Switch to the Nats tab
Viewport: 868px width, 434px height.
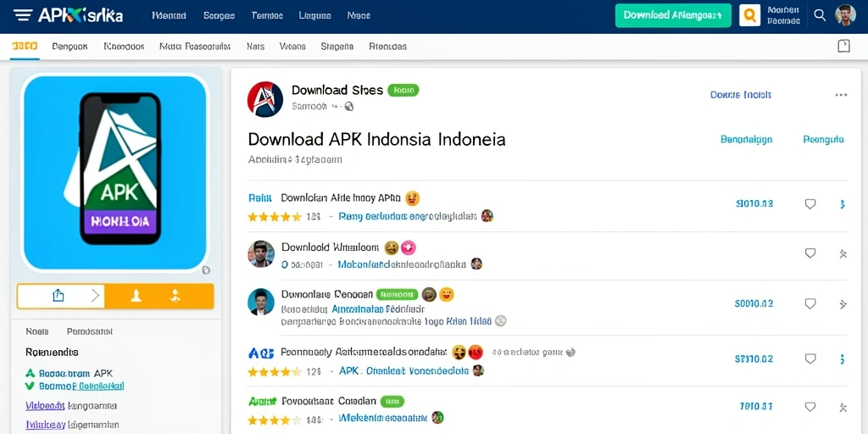255,47
